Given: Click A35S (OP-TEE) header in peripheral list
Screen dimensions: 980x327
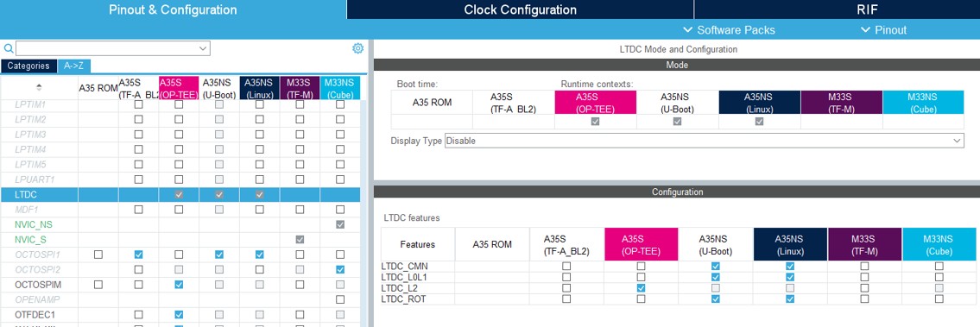Looking at the screenshot, I should (179, 88).
